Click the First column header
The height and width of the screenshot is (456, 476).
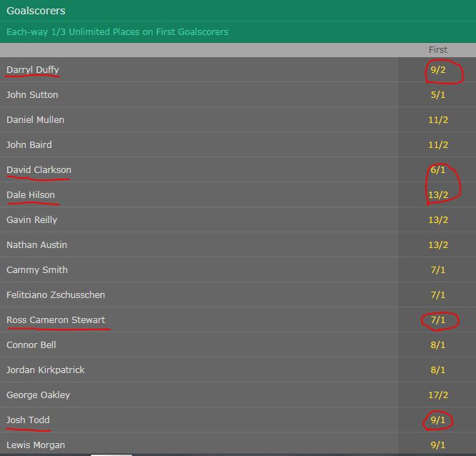[x=437, y=49]
